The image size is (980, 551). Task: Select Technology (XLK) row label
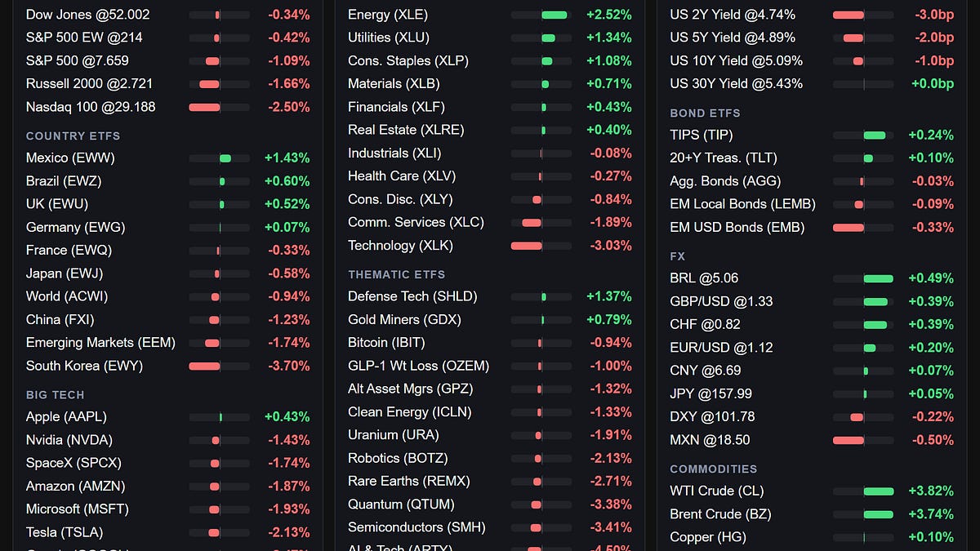coord(401,245)
